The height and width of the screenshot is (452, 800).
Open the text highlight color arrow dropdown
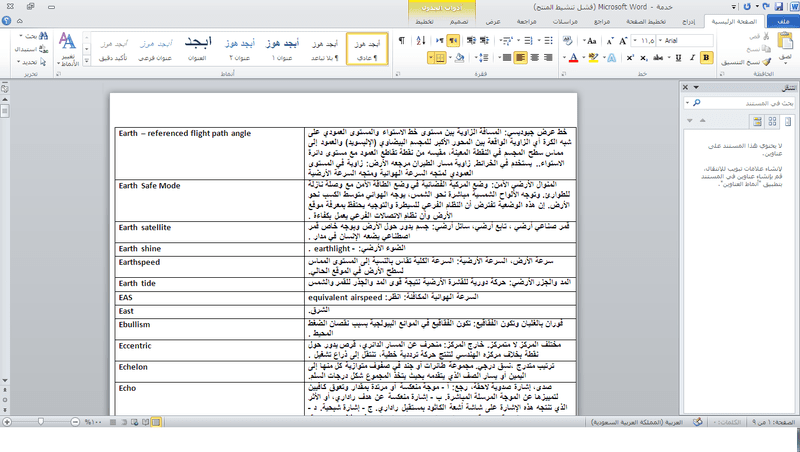(x=584, y=58)
